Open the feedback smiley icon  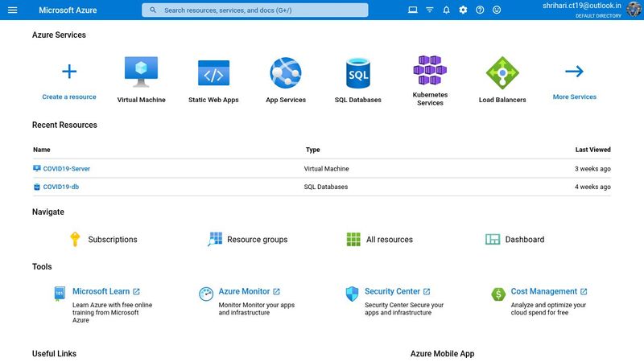point(497,10)
